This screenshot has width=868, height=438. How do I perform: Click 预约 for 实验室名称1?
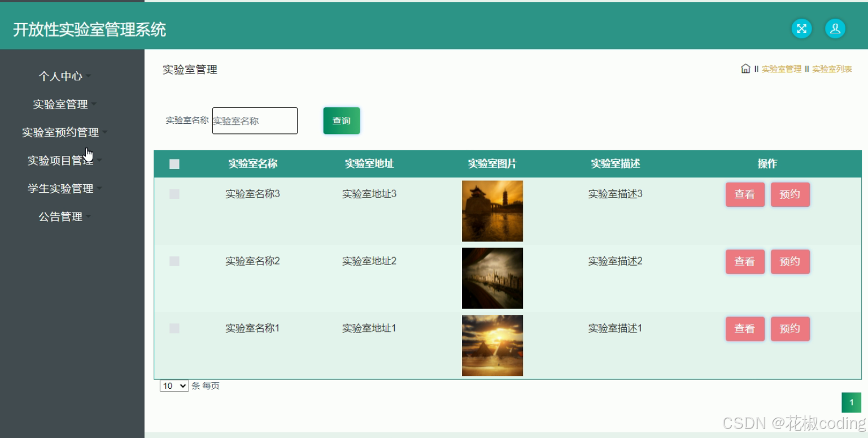coord(790,328)
